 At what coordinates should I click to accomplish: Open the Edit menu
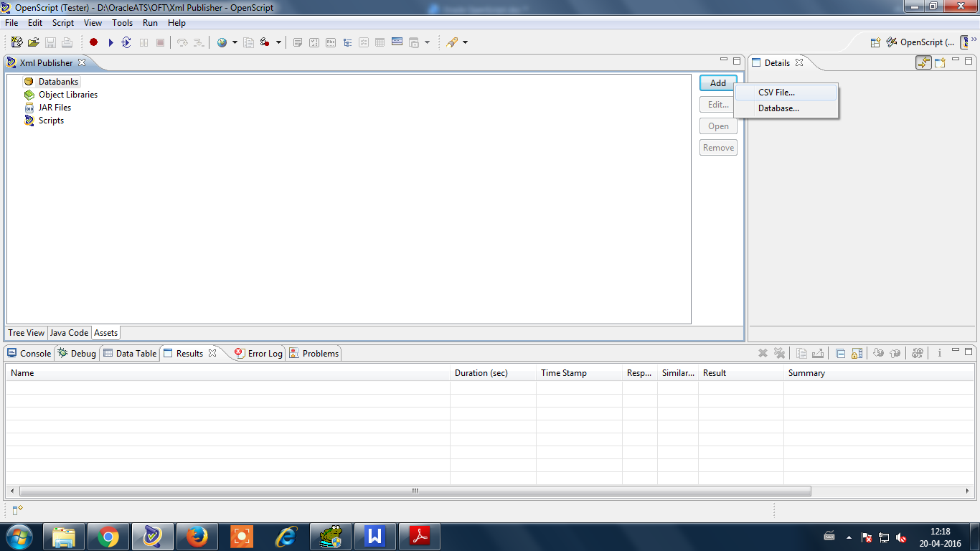pyautogui.click(x=35, y=23)
